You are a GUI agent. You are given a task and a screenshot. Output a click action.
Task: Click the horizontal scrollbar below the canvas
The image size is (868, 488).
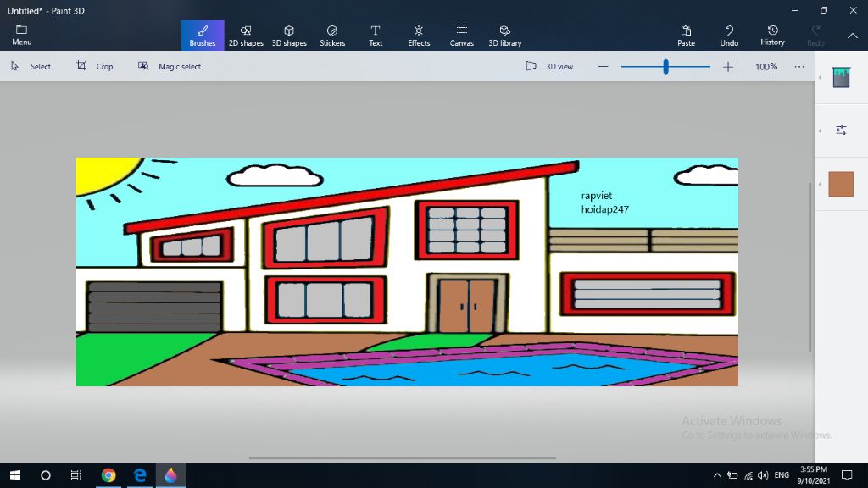pyautogui.click(x=403, y=458)
